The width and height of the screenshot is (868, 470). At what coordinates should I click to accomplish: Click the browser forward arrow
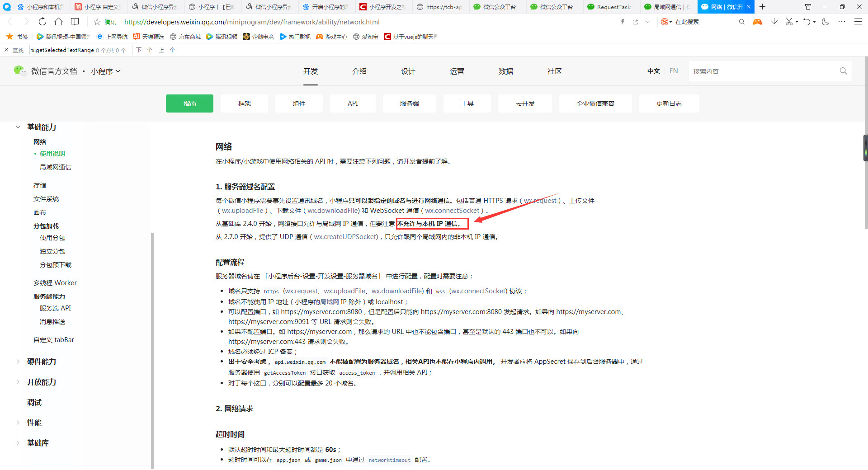pyautogui.click(x=26, y=22)
